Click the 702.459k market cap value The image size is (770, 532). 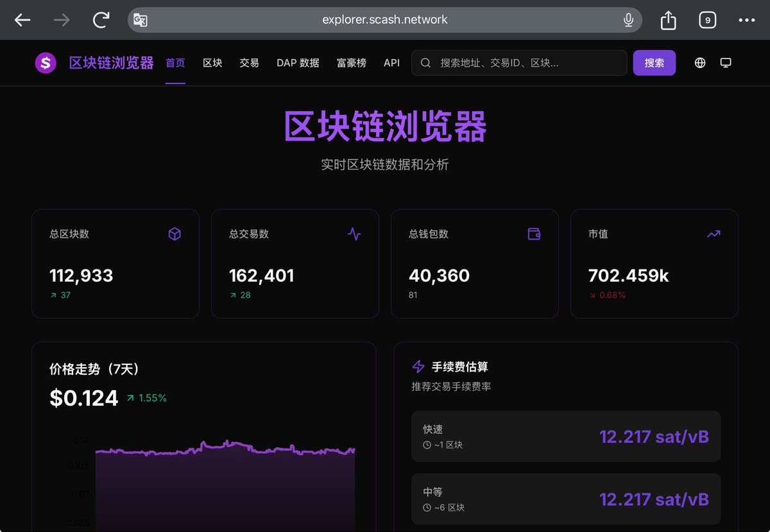pyautogui.click(x=629, y=276)
